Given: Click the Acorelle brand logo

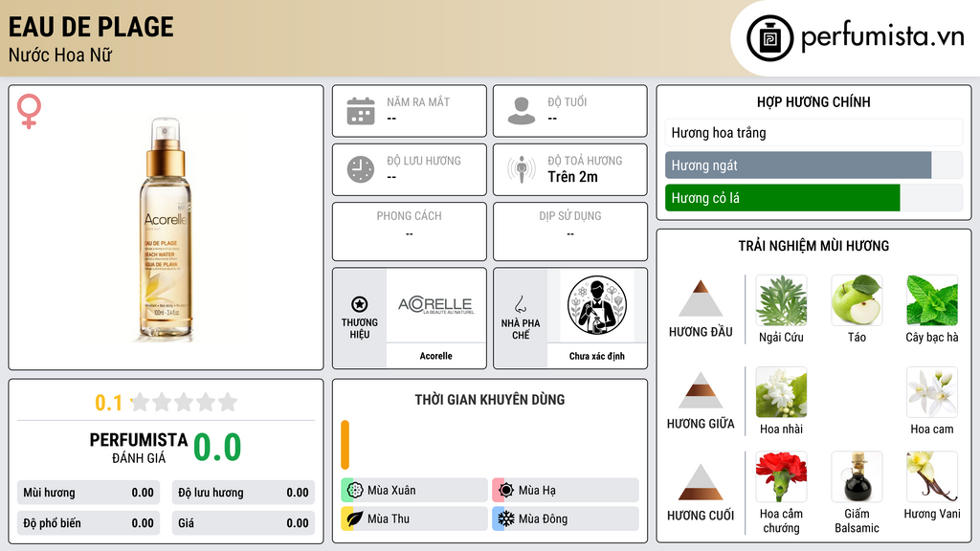Looking at the screenshot, I should click(x=435, y=305).
